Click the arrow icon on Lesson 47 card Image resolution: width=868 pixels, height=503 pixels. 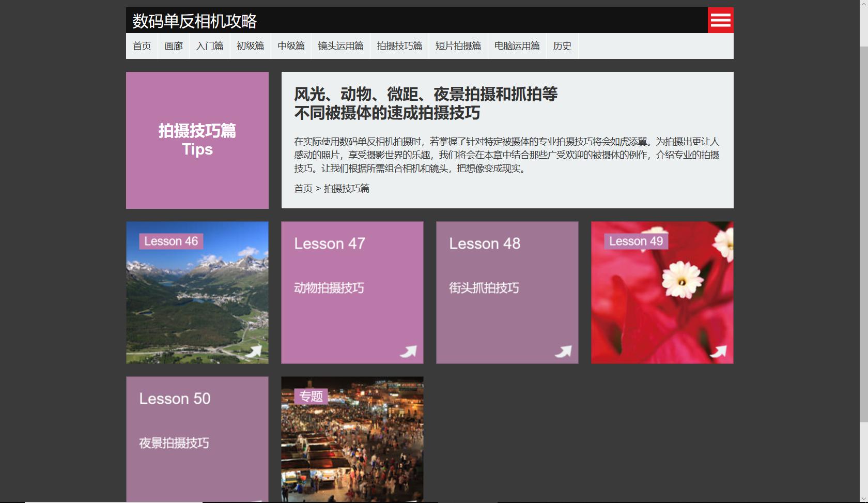click(x=409, y=350)
